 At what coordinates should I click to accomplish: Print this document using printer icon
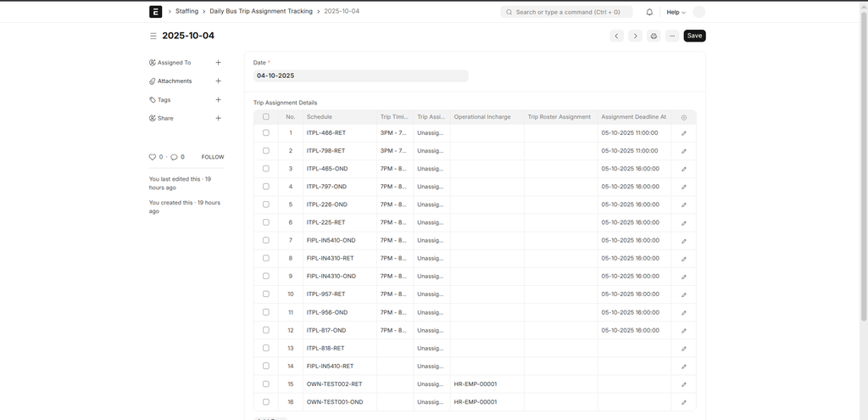click(654, 36)
